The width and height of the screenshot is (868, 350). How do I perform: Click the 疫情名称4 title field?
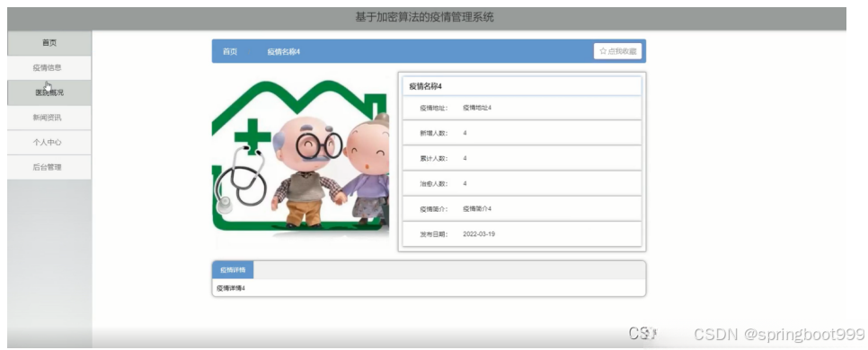(521, 86)
